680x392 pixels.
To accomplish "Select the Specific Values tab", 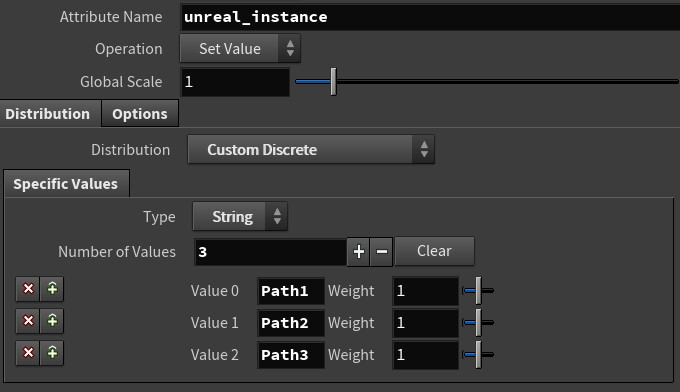I will (66, 184).
